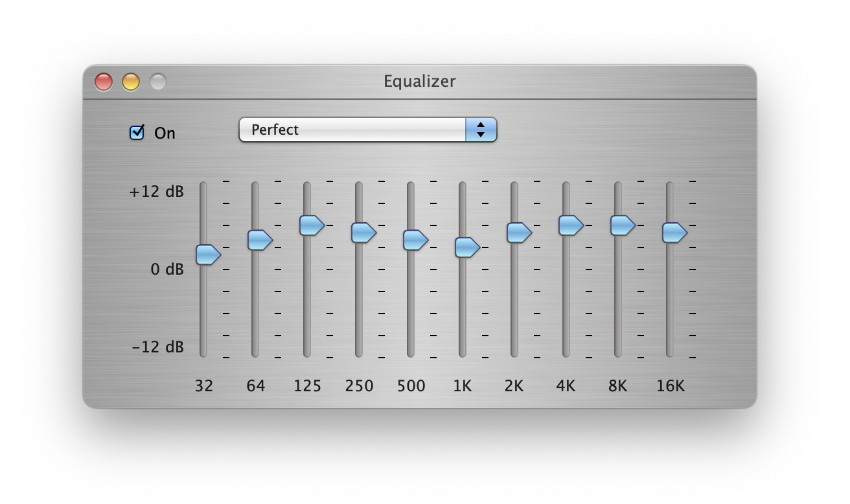850x504 pixels.
Task: Click the 125 Hz slider thumb
Action: [x=311, y=225]
